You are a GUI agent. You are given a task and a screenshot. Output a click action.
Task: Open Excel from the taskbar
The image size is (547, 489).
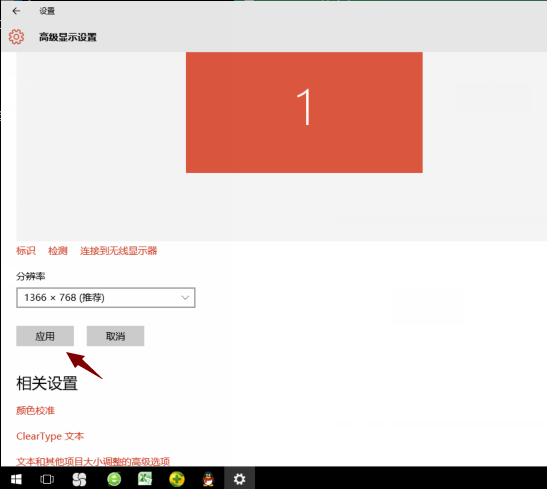(145, 479)
